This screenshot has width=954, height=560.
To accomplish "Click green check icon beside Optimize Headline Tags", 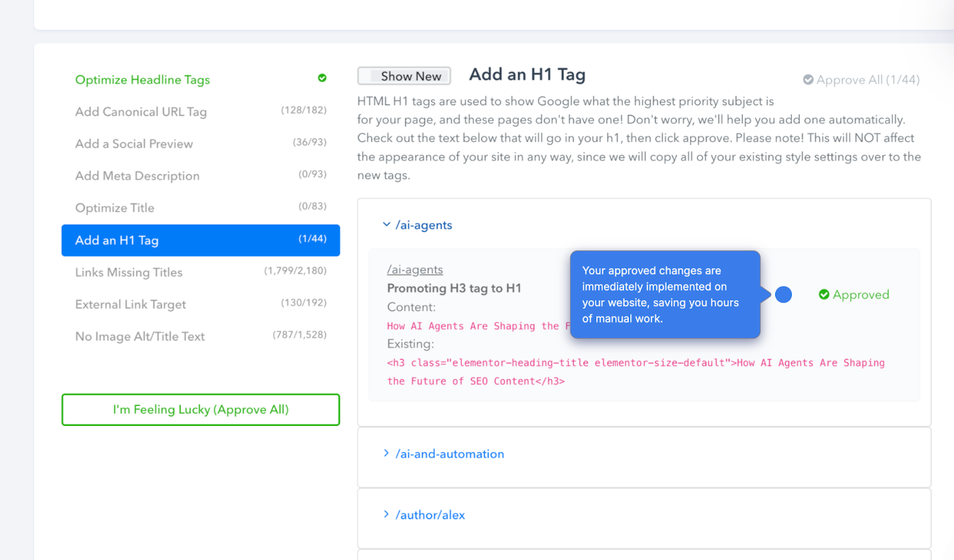I will click(322, 78).
